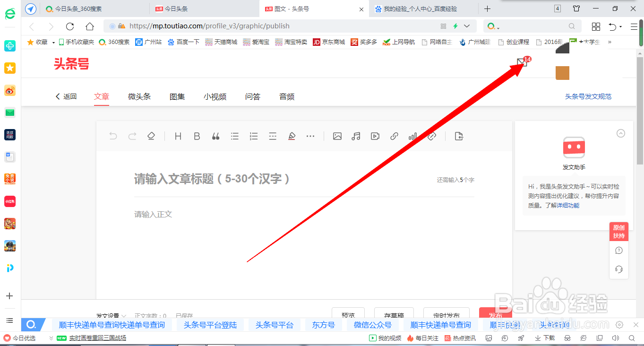Image resolution: width=644 pixels, height=346 pixels.
Task: Open the import document icon on the right
Action: (x=458, y=136)
